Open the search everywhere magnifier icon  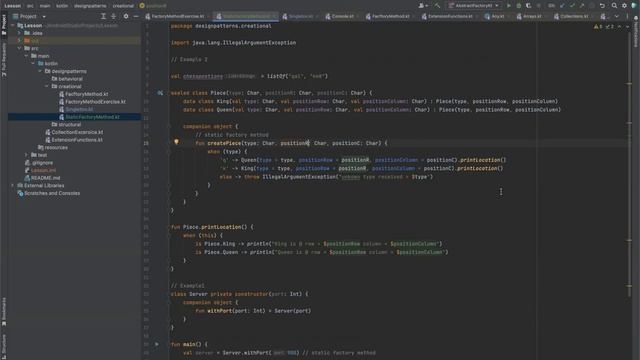tap(614, 6)
